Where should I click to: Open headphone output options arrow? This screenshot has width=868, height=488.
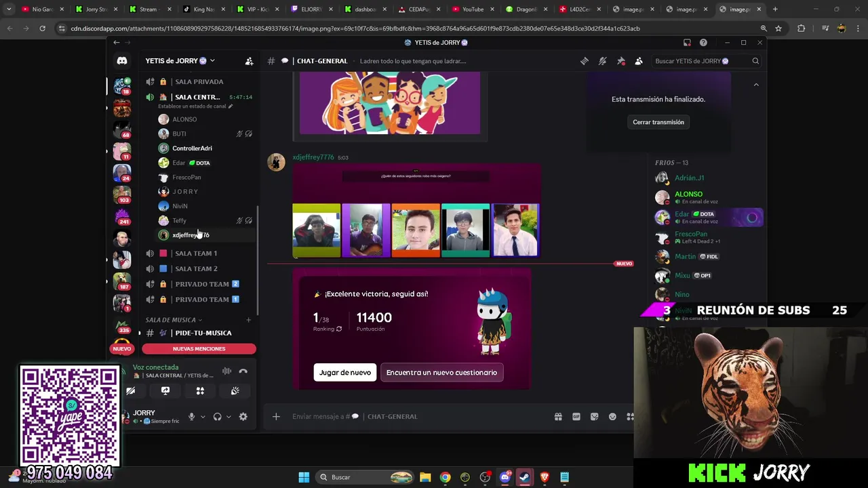pos(229,417)
